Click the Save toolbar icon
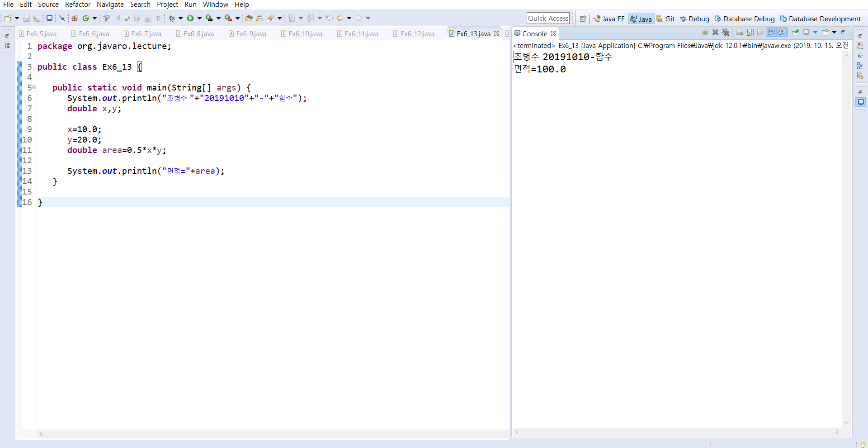Viewport: 868px width, 448px height. click(x=26, y=19)
